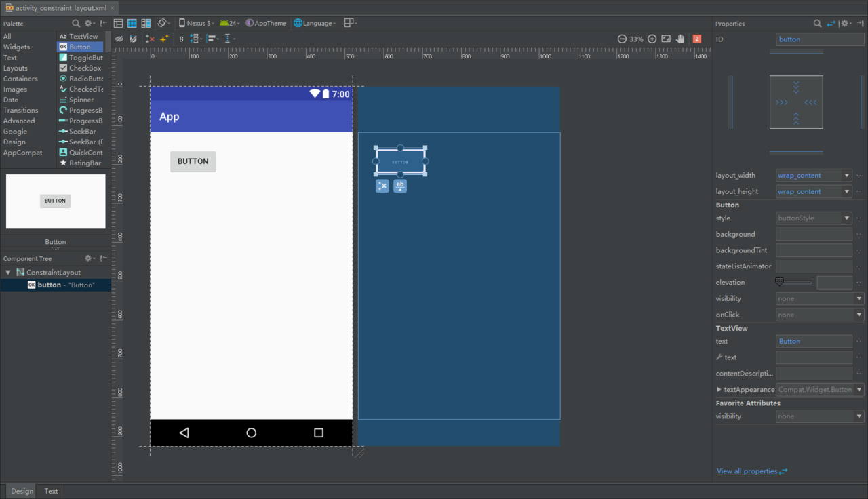Screen dimensions: 868x499
Task: Click the BUTTON widget in design preview
Action: [193, 161]
